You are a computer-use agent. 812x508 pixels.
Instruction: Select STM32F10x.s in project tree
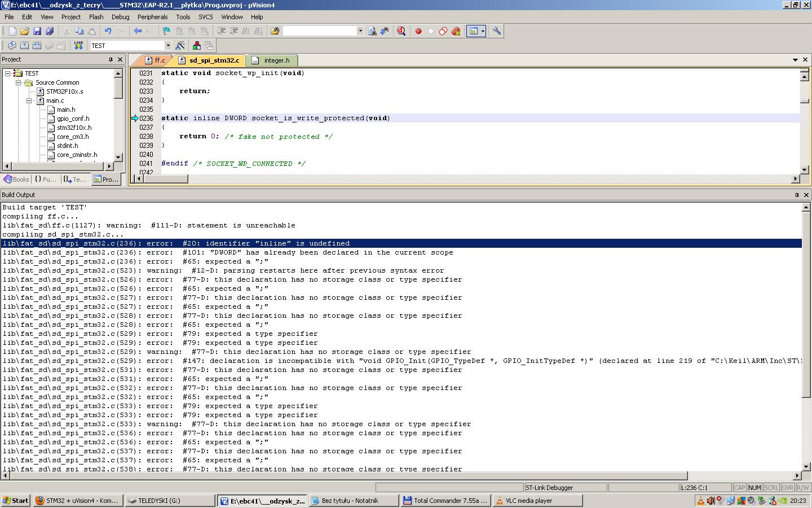tap(64, 91)
